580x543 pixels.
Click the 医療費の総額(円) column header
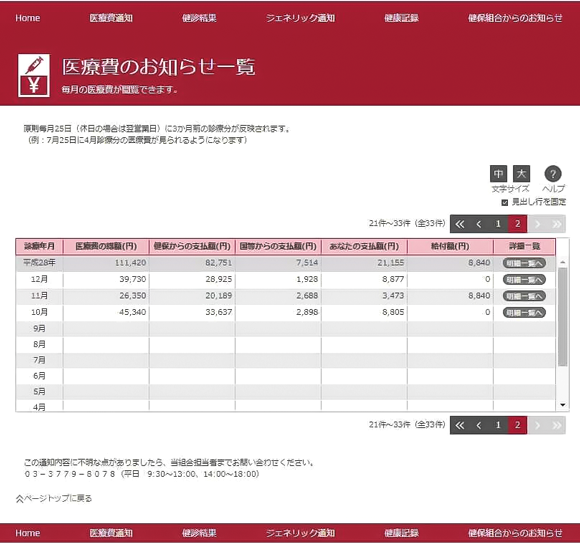pyautogui.click(x=106, y=246)
